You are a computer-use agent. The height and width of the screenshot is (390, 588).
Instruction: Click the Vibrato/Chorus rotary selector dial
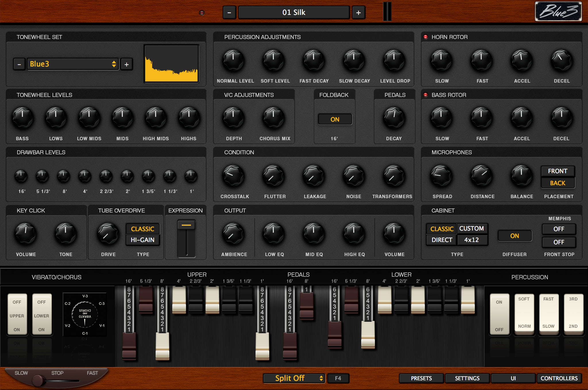[x=85, y=315]
